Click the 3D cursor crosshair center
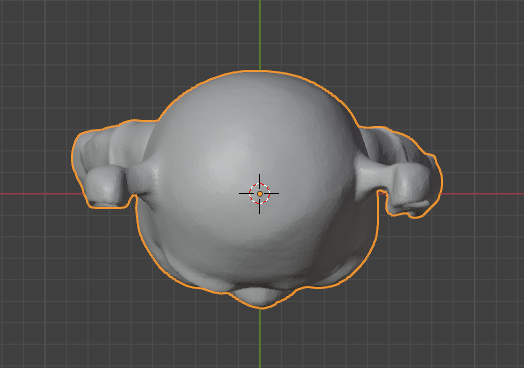The height and width of the screenshot is (368, 524). pyautogui.click(x=260, y=194)
